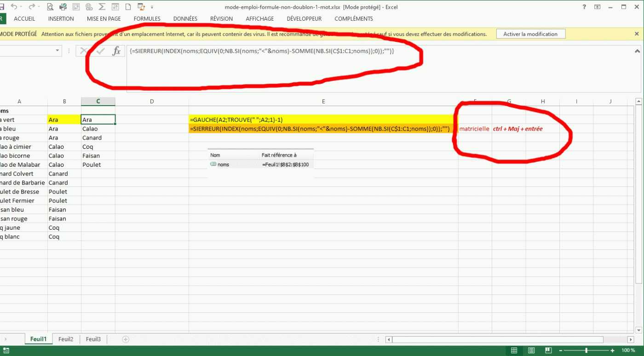This screenshot has width=644, height=356.
Task: Click the Print Preview magnifier icon
Action: click(50, 7)
